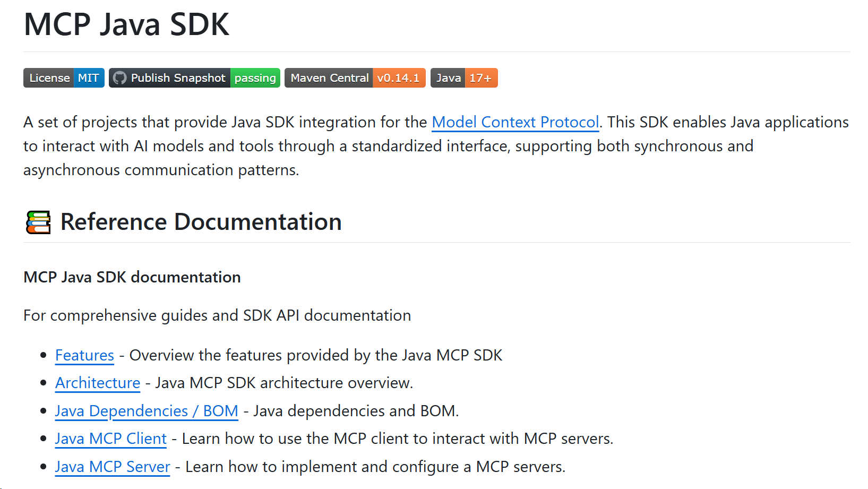Click the MCP Java SDK page heading

126,24
